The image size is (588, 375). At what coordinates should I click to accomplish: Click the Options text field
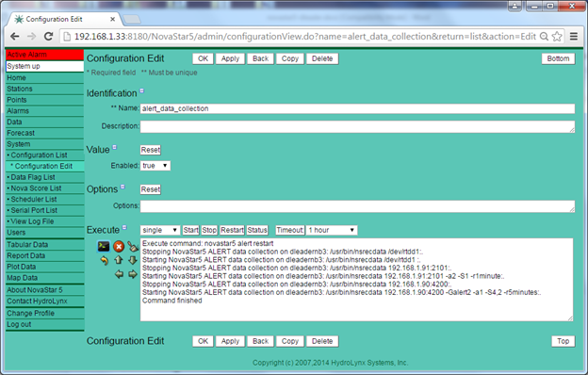[x=357, y=206]
